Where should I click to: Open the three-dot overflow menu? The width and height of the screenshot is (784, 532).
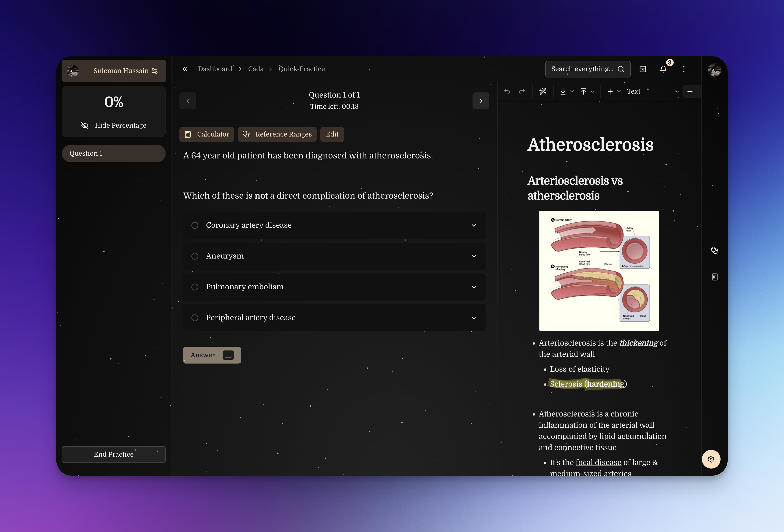(x=684, y=69)
